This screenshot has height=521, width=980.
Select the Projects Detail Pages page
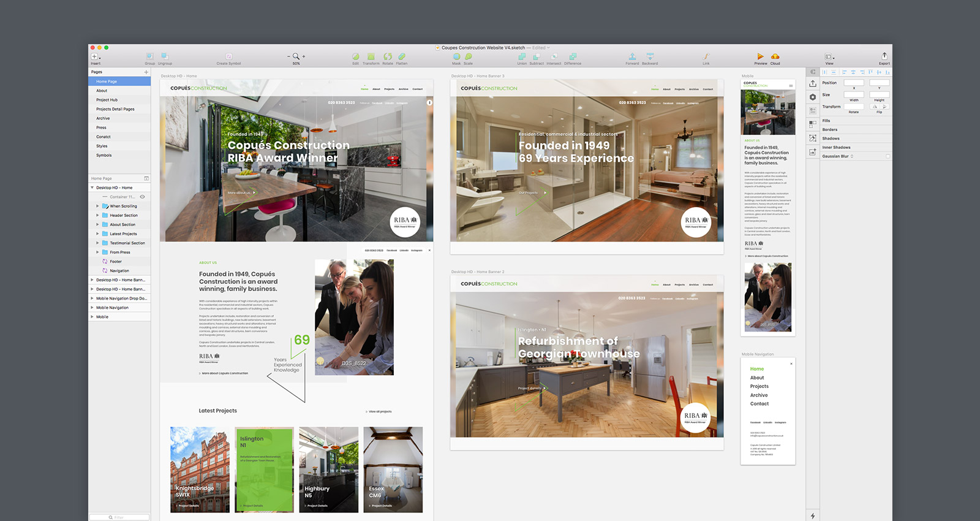(119, 109)
